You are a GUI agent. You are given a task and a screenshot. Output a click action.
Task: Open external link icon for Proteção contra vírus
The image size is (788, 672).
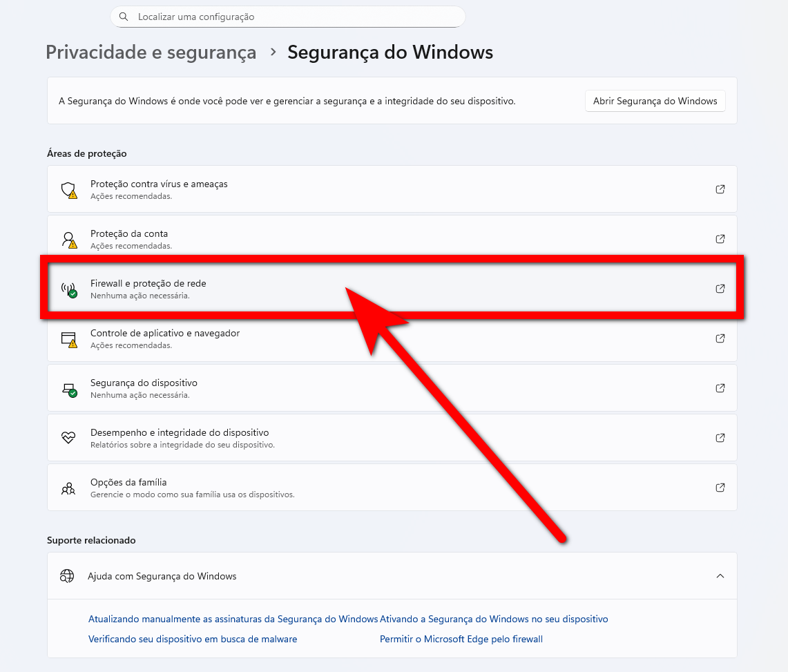pos(720,189)
